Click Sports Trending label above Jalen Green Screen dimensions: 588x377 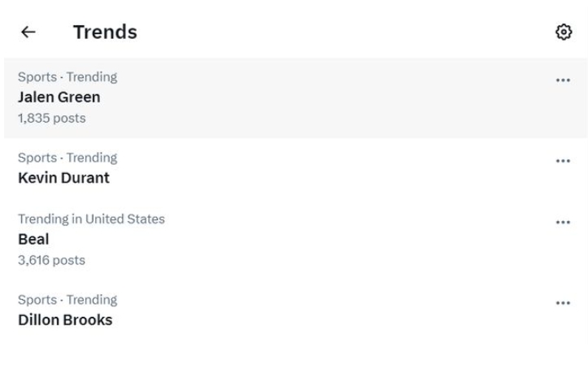click(68, 77)
